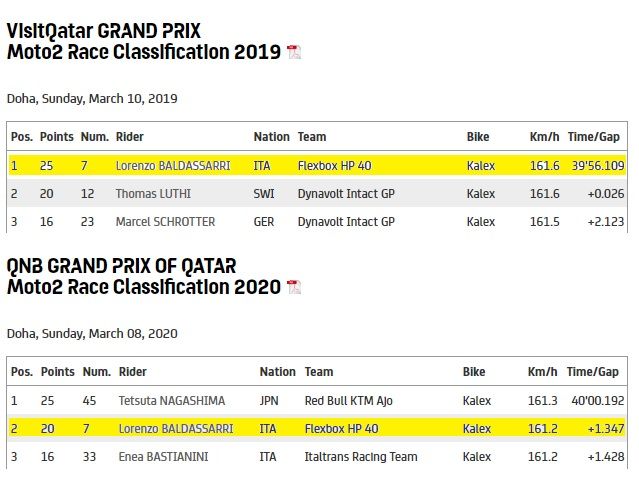The width and height of the screenshot is (639, 487).
Task: Click the Km/h column header in 2020 table
Action: [x=542, y=372]
